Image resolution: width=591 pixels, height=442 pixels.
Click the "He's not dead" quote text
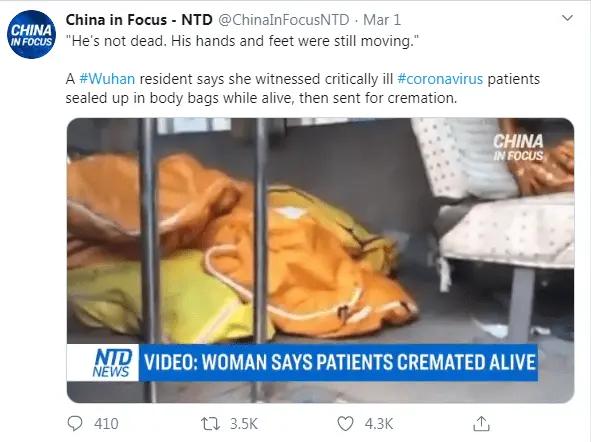[x=242, y=41]
